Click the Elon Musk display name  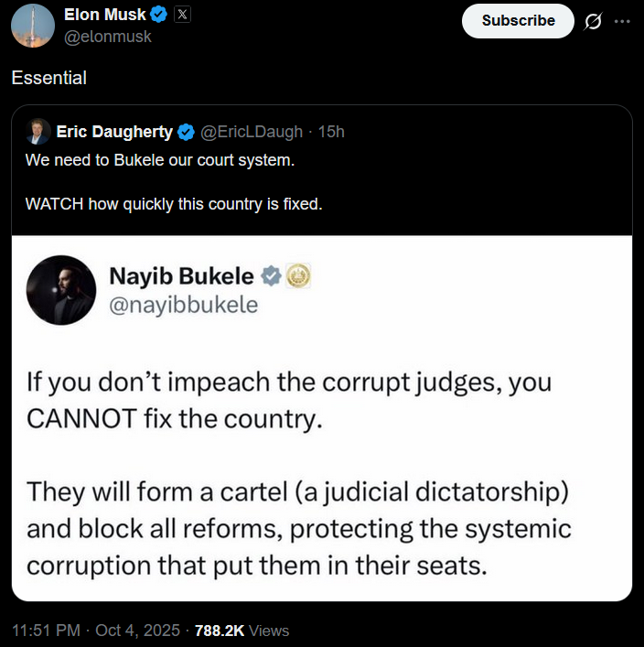105,15
